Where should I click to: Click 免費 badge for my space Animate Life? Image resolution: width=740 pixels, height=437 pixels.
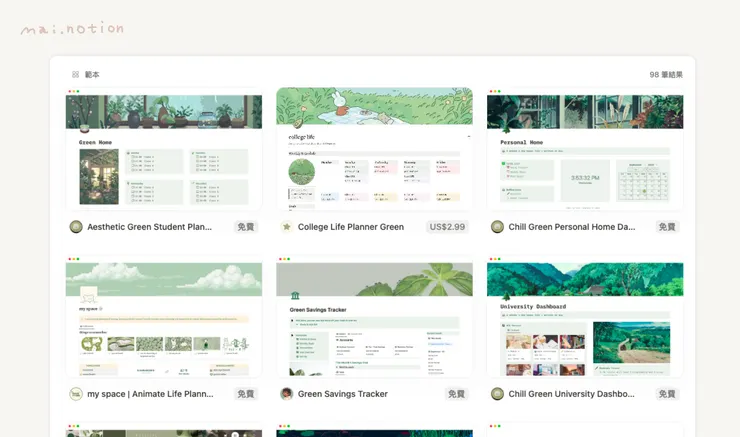tap(245, 394)
